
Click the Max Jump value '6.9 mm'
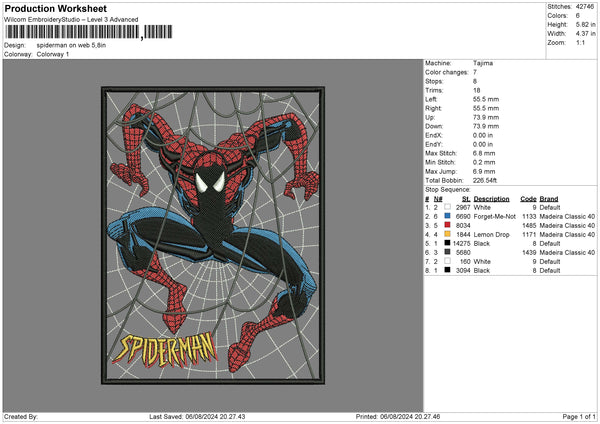[x=484, y=171]
